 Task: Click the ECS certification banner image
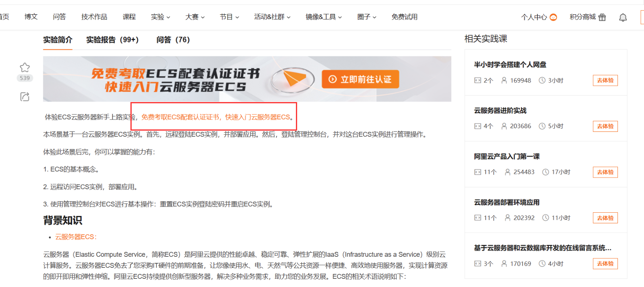tap(247, 79)
